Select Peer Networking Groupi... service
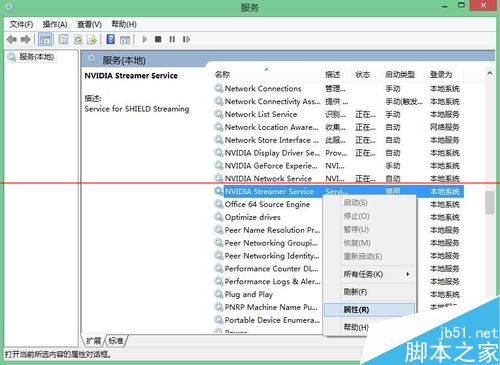This screenshot has width=500, height=365. [x=268, y=243]
